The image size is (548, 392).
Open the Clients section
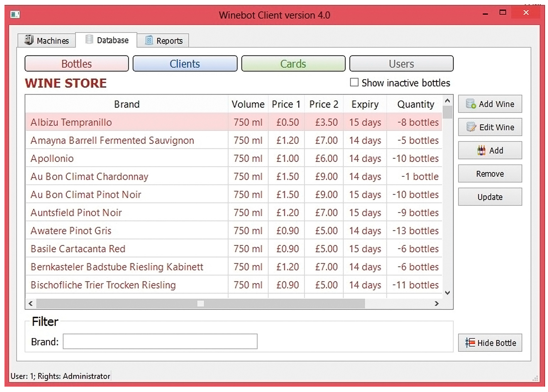[x=185, y=64]
